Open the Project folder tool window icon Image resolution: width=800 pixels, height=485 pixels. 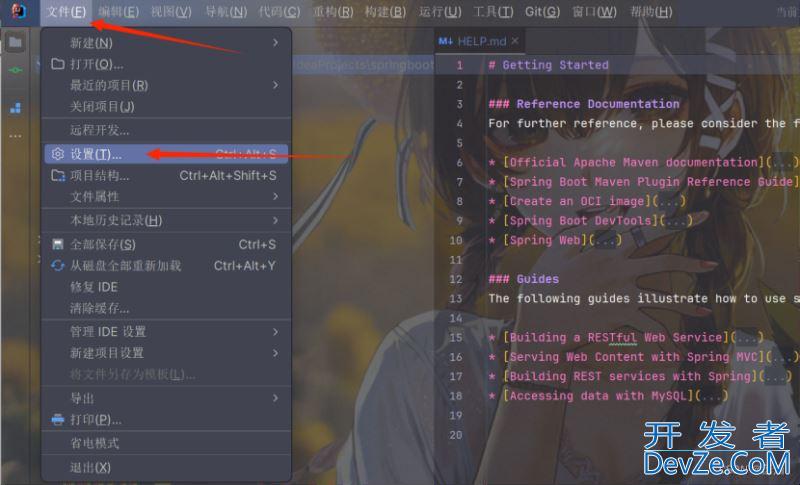(15, 42)
